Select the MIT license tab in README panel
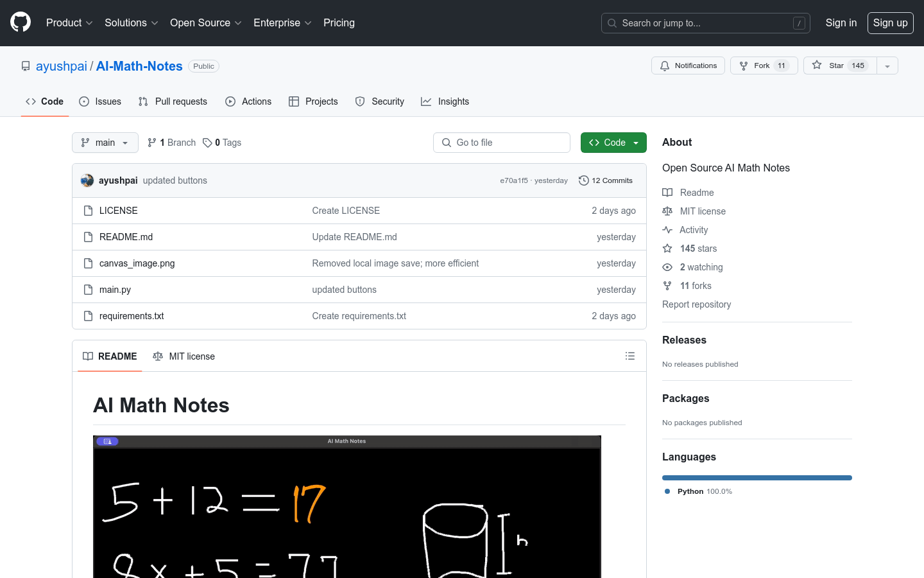 184,356
